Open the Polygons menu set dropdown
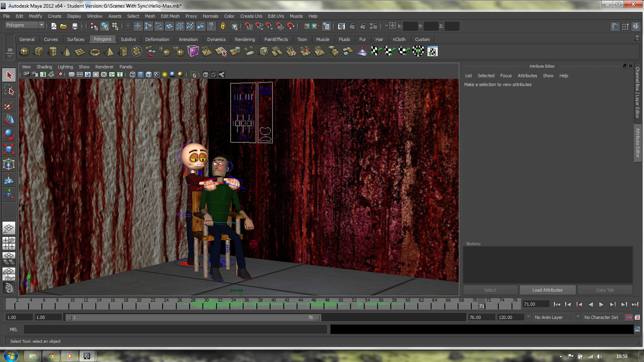The height and width of the screenshot is (362, 644). pos(24,25)
